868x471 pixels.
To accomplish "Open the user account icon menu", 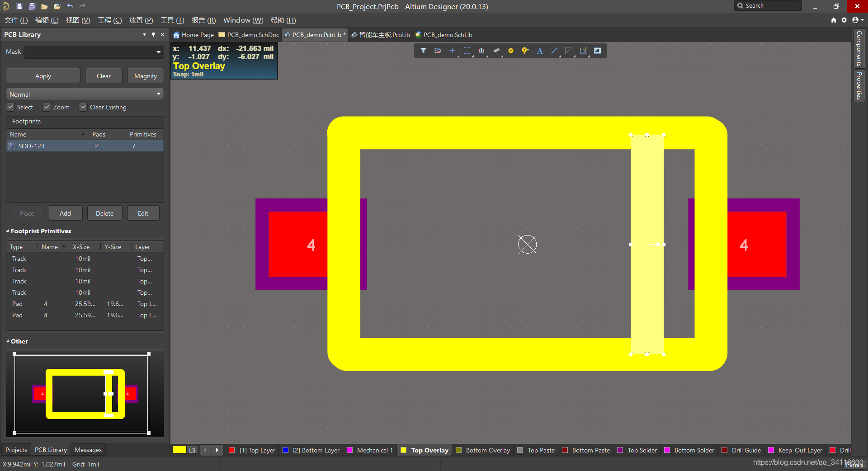I will 857,20.
